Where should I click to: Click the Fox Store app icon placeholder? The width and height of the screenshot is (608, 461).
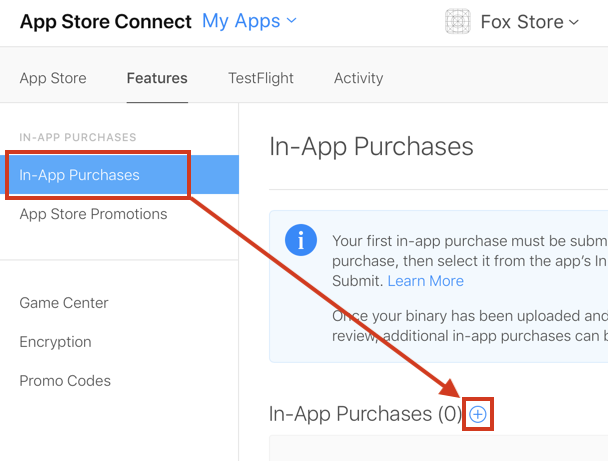pyautogui.click(x=458, y=21)
